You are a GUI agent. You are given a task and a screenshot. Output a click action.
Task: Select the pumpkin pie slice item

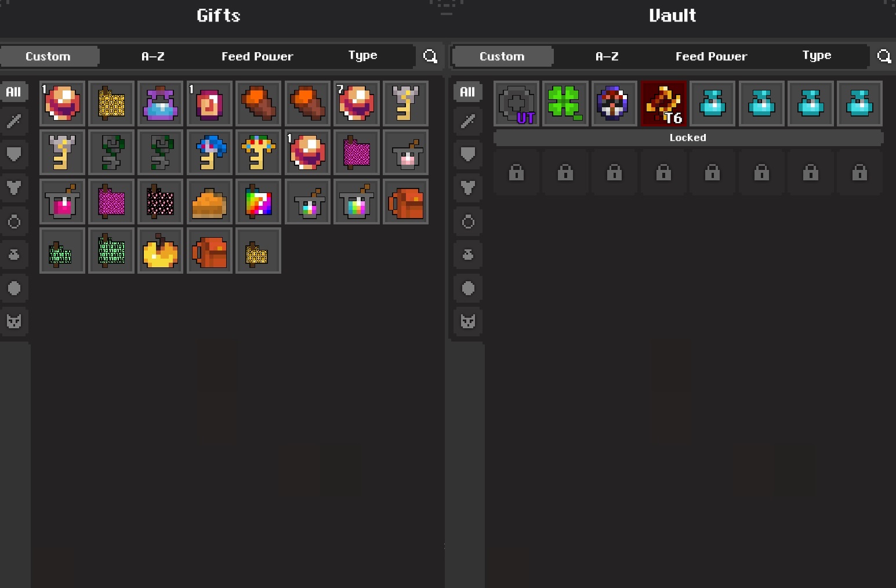tap(209, 201)
